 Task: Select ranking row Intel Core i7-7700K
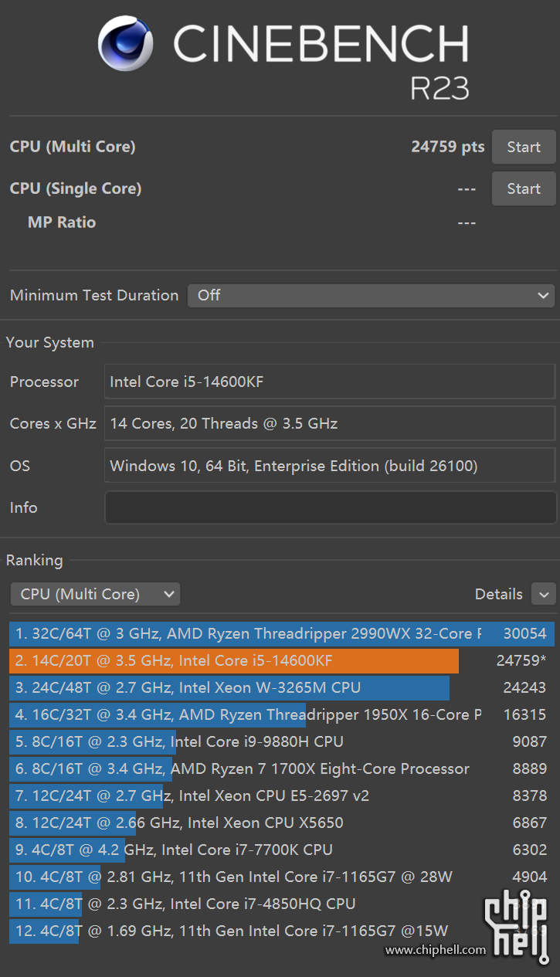click(282, 850)
